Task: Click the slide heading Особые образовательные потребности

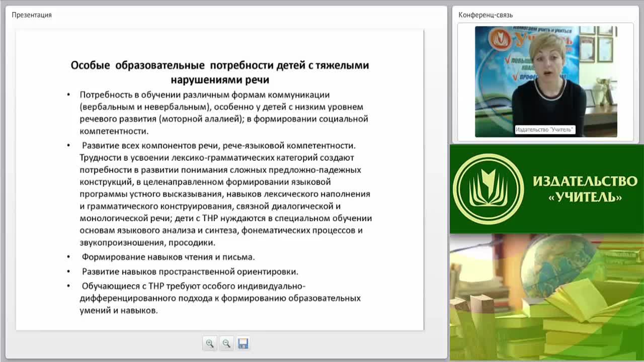Action: tap(220, 72)
